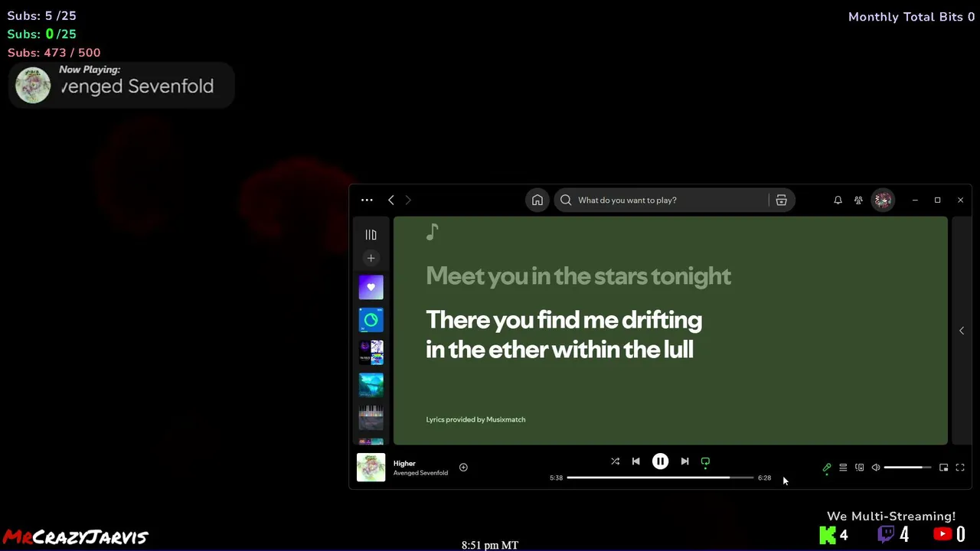Show the Friend Activity panel

click(858, 201)
